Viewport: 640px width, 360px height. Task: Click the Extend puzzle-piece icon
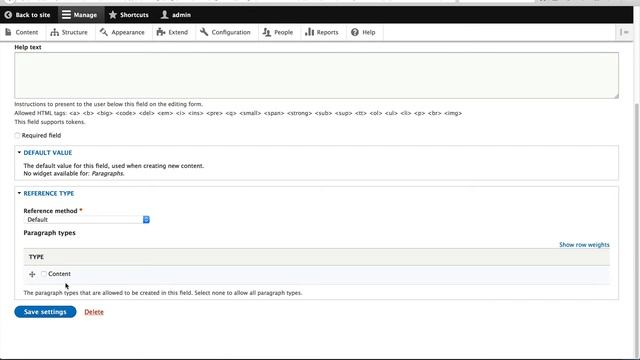[161, 32]
